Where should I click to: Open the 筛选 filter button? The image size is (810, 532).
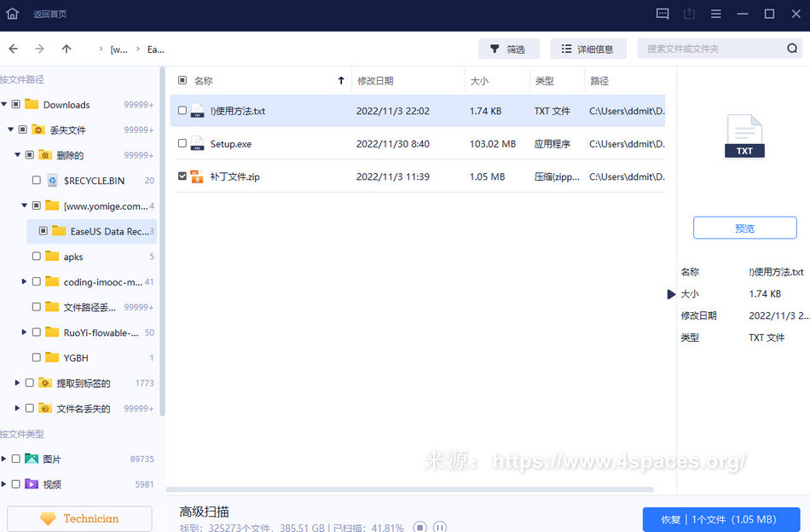pyautogui.click(x=508, y=49)
